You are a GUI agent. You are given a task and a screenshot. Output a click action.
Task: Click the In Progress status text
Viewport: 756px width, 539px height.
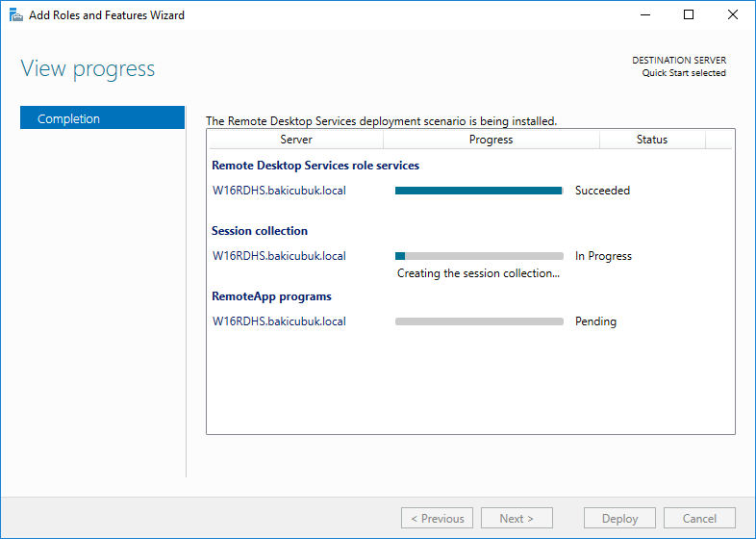[x=603, y=256]
